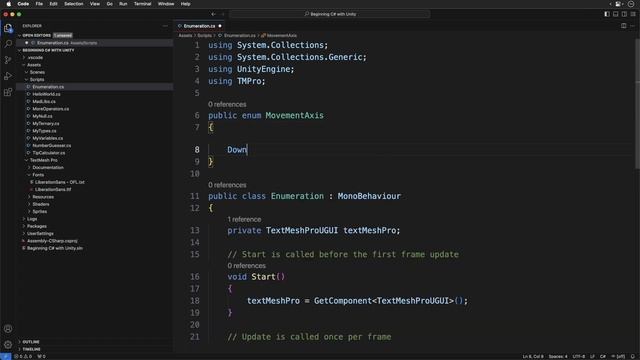Screen dimensions: 640x360
Task: Expand the Outline section
Action: pos(19,342)
